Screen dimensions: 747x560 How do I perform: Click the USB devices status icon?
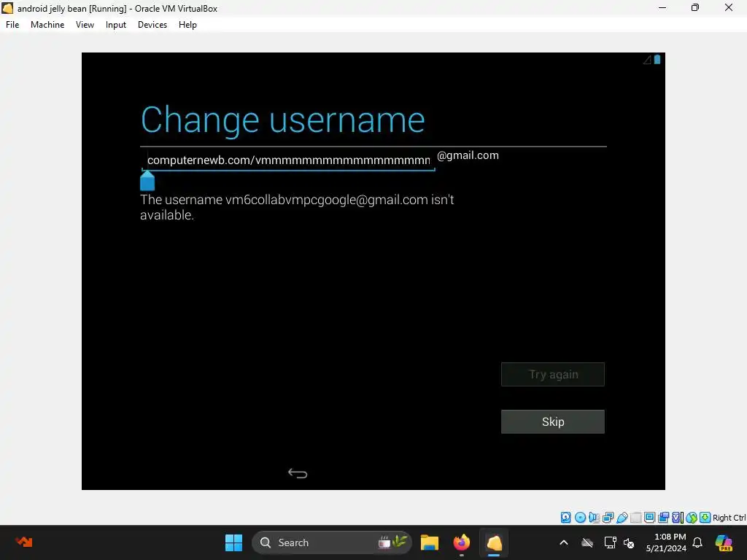622,518
